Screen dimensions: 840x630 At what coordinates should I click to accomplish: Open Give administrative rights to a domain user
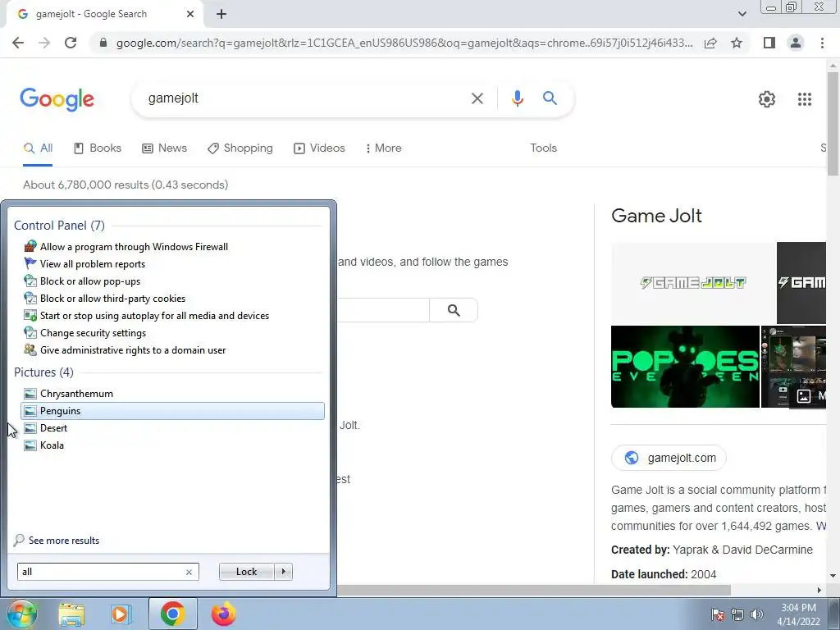pos(133,349)
